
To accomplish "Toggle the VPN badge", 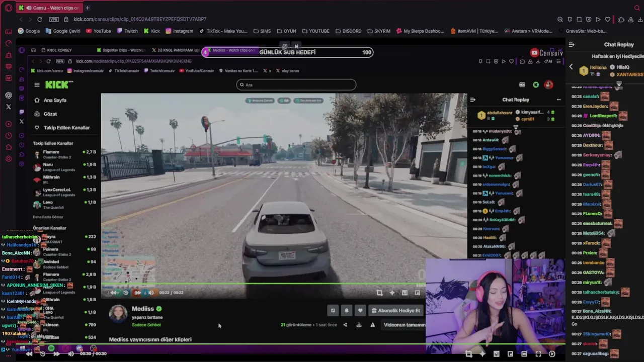I will pos(54,19).
